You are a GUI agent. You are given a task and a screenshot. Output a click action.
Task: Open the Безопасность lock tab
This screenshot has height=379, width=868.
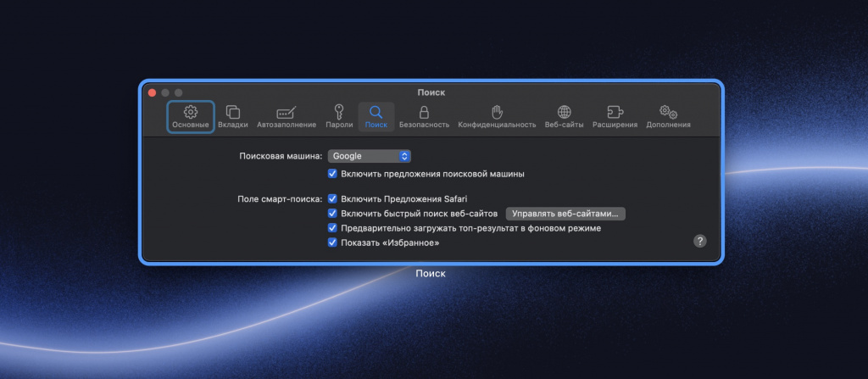[x=424, y=117]
